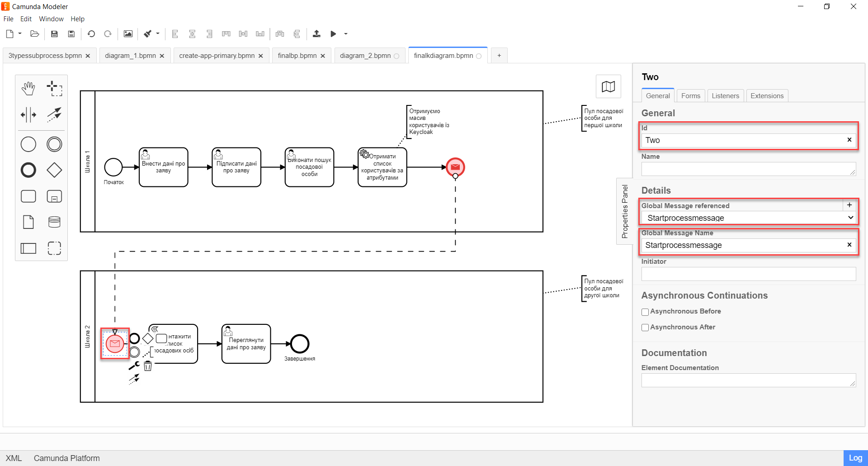Viewport: 868px width, 466px height.
Task: Click the Initiator input field
Action: tap(748, 274)
